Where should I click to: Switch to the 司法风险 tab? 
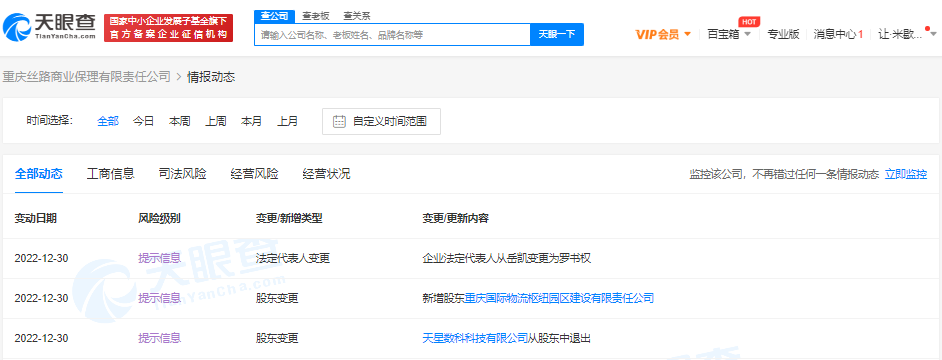(x=183, y=174)
